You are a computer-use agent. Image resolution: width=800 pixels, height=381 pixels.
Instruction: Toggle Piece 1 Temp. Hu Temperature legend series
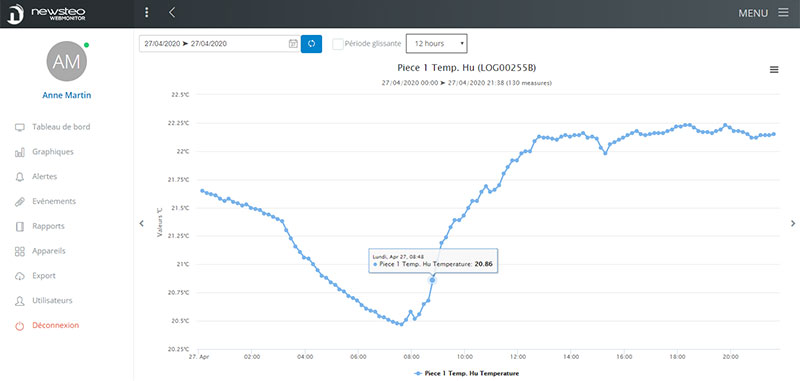(x=466, y=373)
